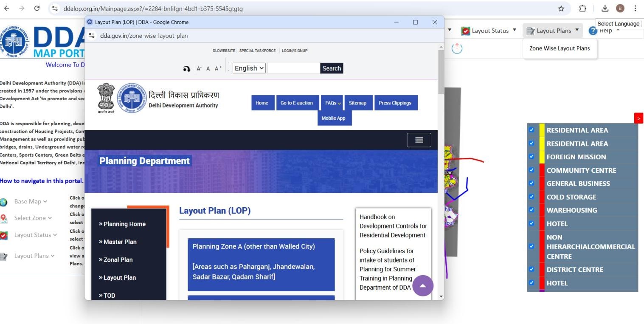
Task: Click the Layout Plans icon in top toolbar
Action: [x=530, y=31]
